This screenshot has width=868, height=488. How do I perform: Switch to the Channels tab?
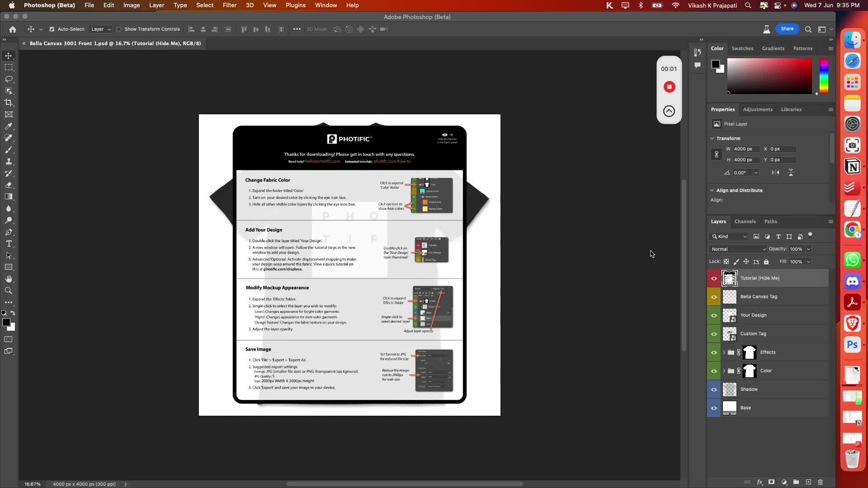(745, 221)
